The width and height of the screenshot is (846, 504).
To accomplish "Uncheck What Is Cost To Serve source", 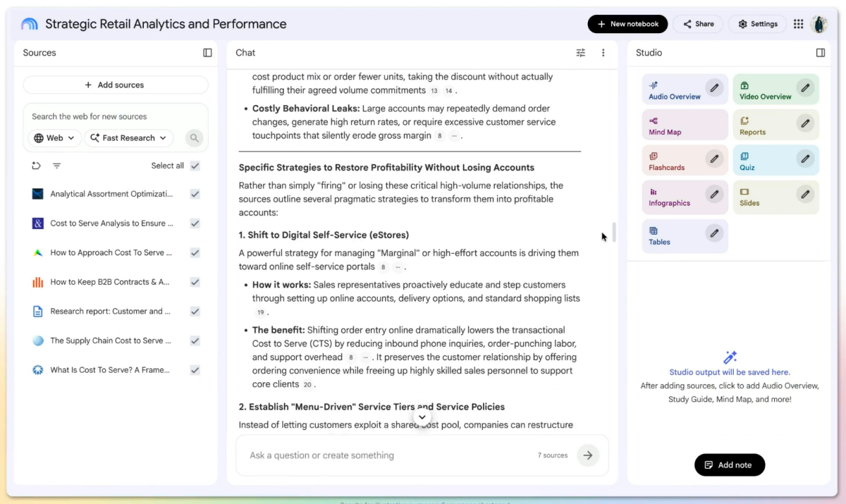I will point(195,370).
